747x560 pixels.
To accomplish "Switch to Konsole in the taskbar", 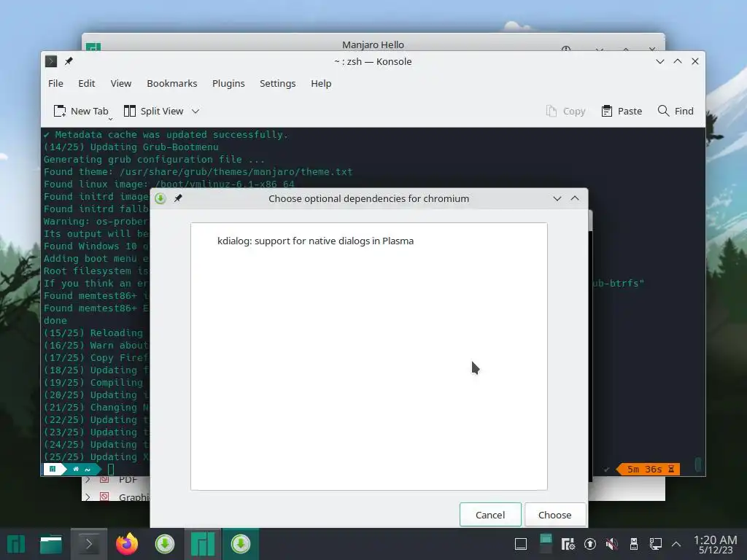I will pyautogui.click(x=89, y=544).
